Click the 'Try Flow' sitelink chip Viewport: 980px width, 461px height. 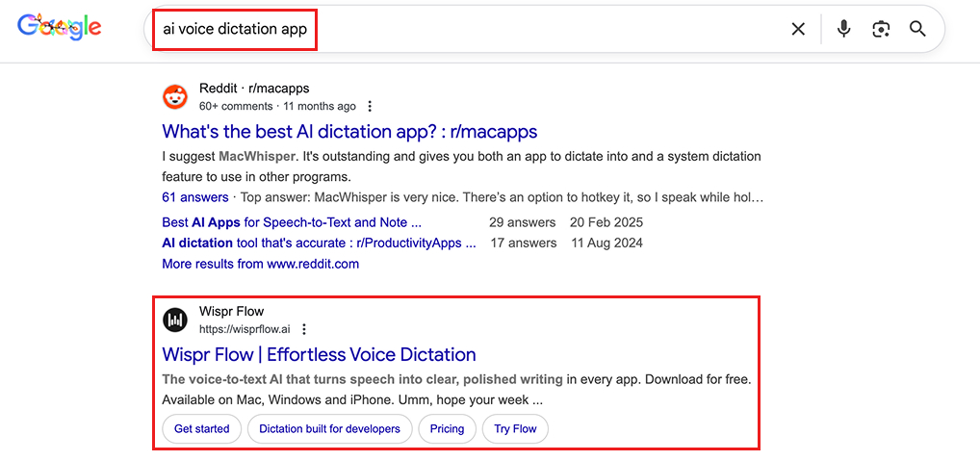pos(516,428)
